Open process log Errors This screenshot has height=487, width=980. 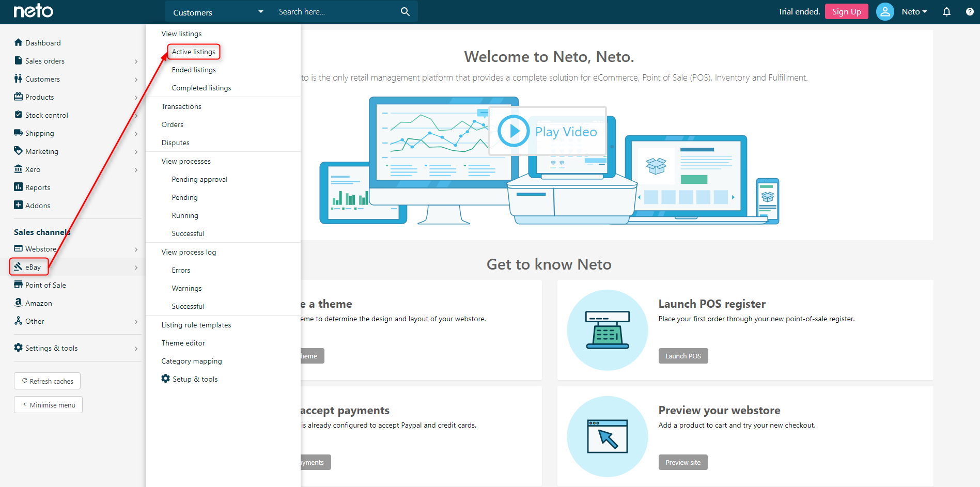pos(181,270)
